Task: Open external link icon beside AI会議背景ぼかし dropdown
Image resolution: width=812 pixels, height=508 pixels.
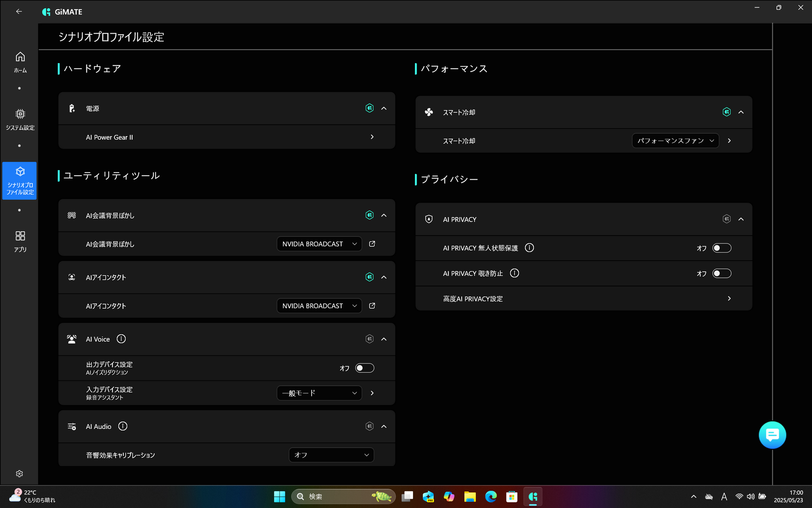Action: click(x=372, y=244)
